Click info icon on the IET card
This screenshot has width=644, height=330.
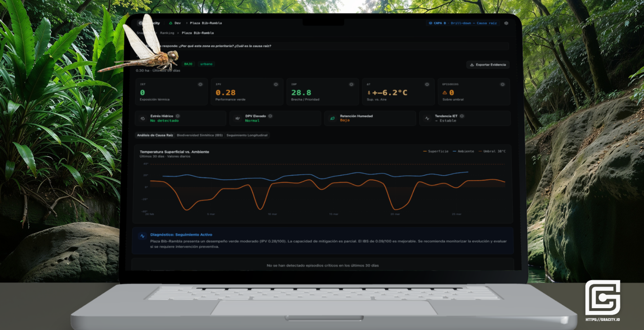pos(200,84)
